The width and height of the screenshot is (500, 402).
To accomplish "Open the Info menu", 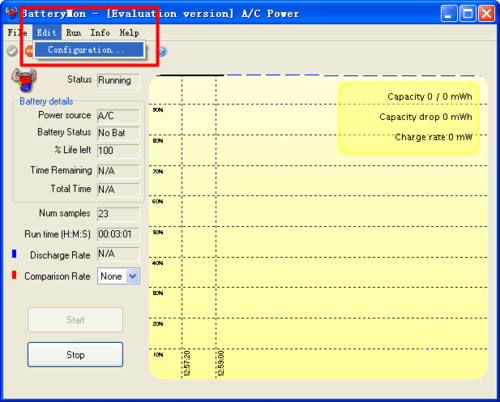I will pyautogui.click(x=100, y=33).
